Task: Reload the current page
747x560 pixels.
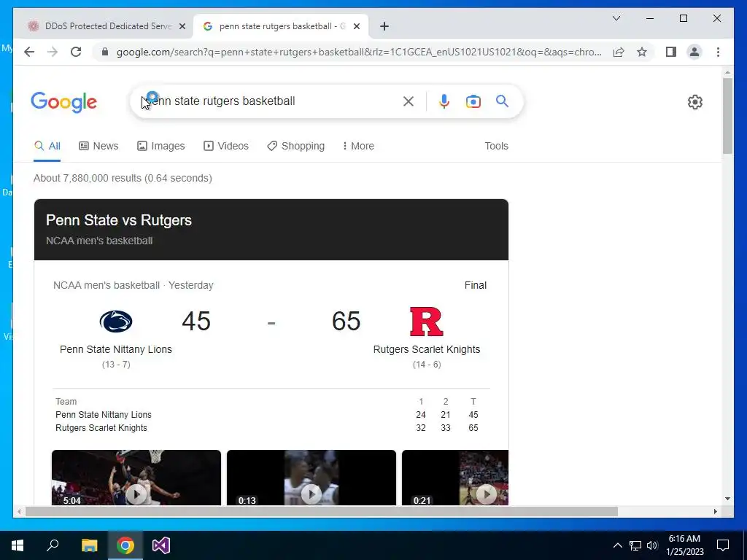Action: 76,52
